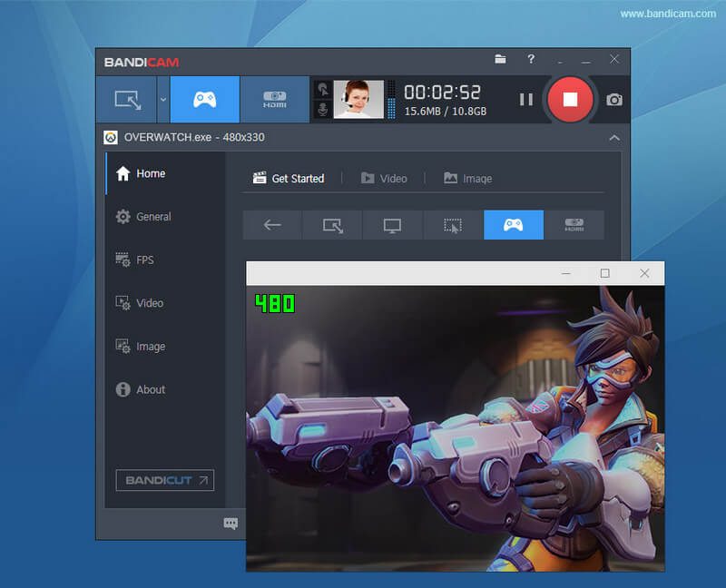Expand the keyboard shortcut panel

230,524
